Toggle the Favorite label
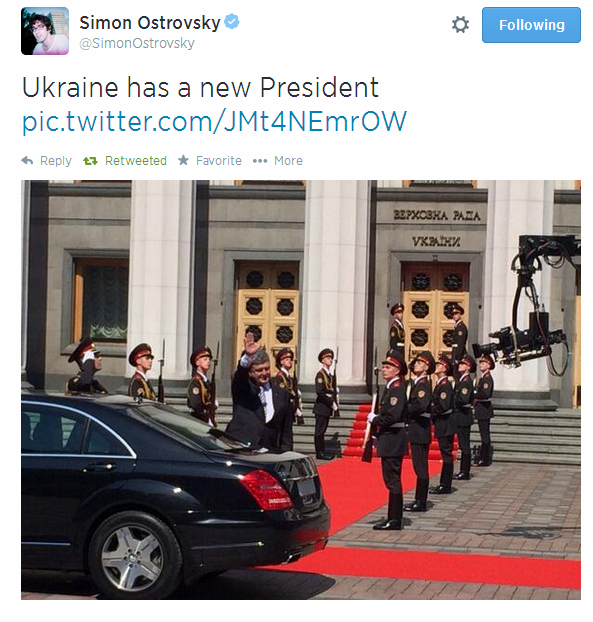Image resolution: width=593 pixels, height=622 pixels. pos(219,161)
